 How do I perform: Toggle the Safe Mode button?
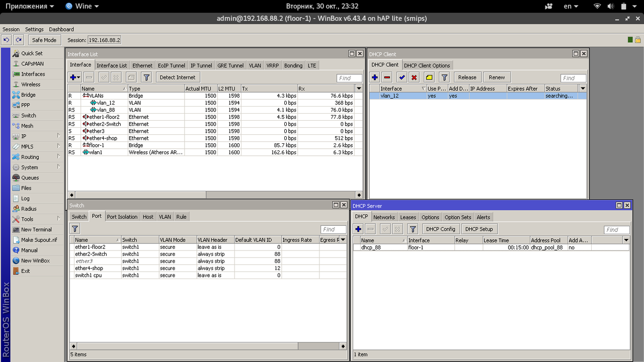click(x=44, y=40)
